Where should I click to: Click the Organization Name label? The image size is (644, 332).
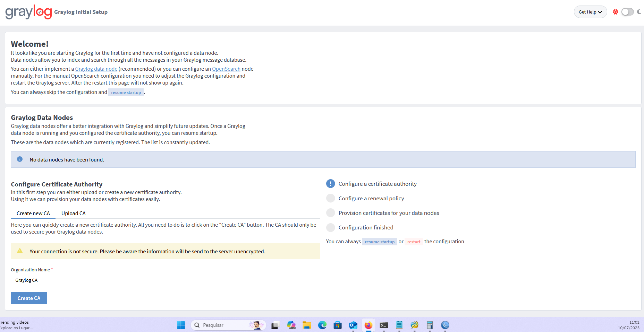(30, 270)
